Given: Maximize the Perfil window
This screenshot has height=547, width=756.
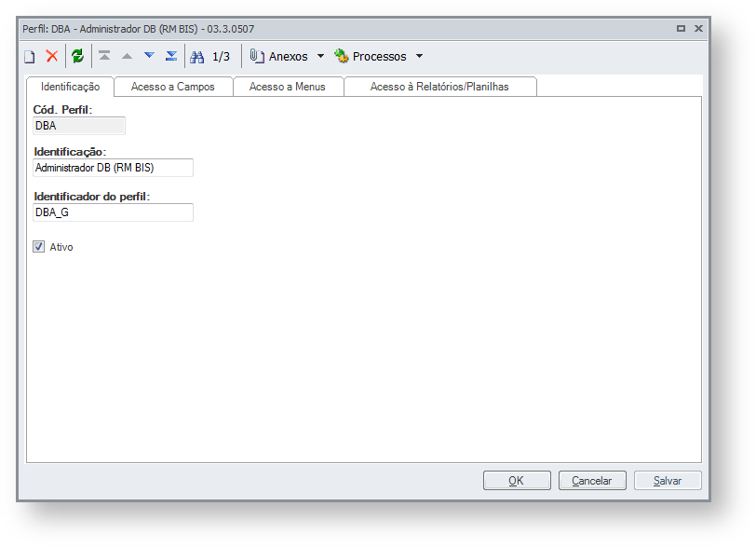Looking at the screenshot, I should [681, 29].
